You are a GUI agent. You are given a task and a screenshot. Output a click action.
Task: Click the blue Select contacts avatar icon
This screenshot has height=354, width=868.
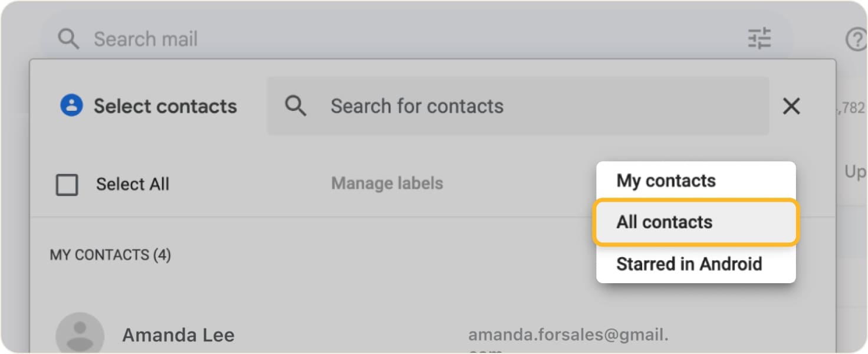coord(71,106)
